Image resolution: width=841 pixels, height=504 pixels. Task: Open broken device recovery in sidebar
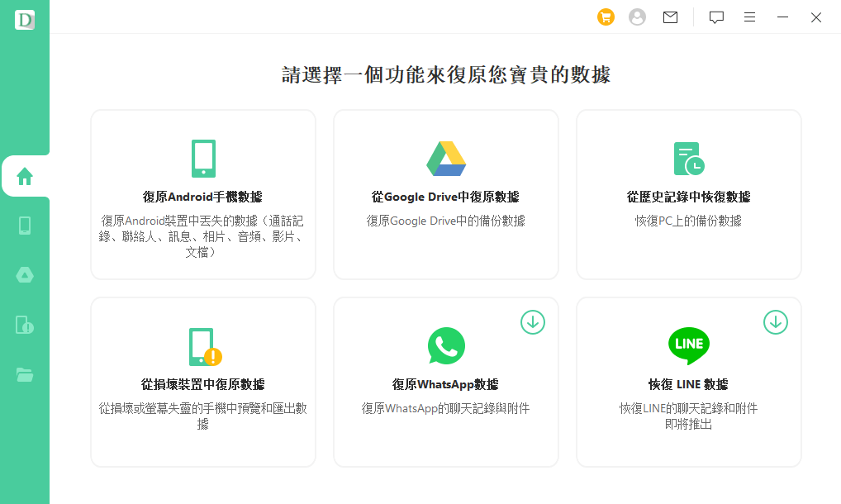click(x=25, y=325)
